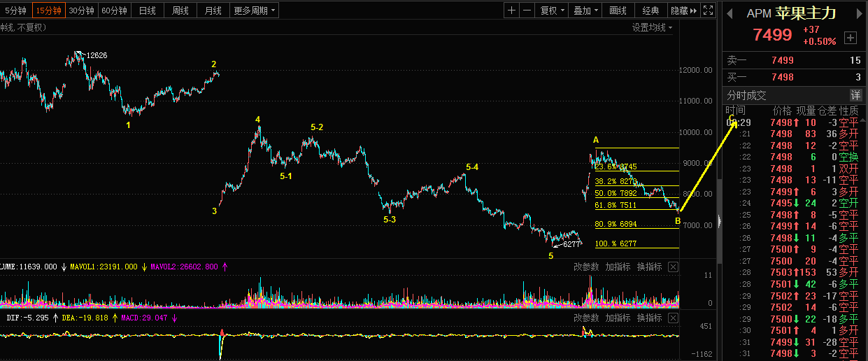Click the 双开 trade type entry
868x361 pixels.
[x=849, y=169]
